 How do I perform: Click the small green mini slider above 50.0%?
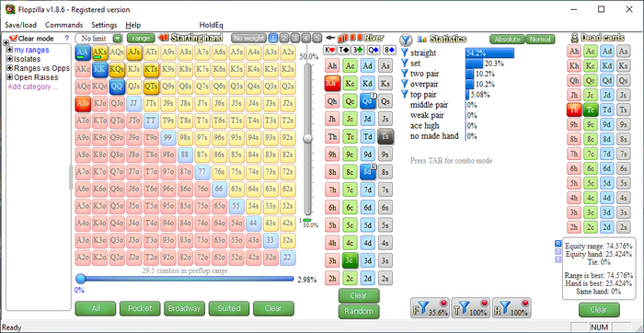(x=306, y=221)
